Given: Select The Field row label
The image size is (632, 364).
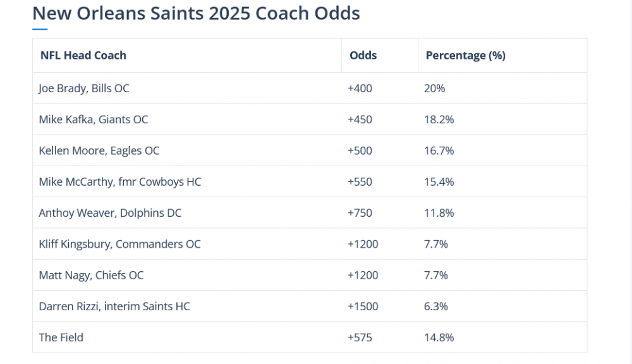Looking at the screenshot, I should tap(61, 337).
